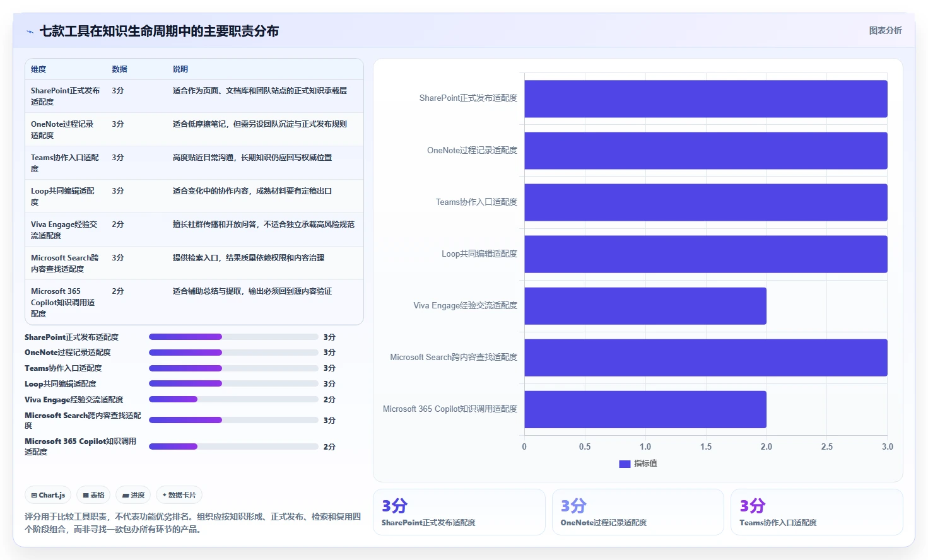Select the 进度 tag chip
The height and width of the screenshot is (560, 928).
133,495
